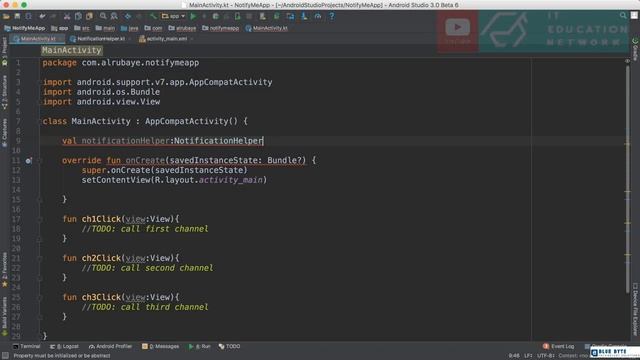Switch to the activity_main.xml editor tab

click(167, 39)
